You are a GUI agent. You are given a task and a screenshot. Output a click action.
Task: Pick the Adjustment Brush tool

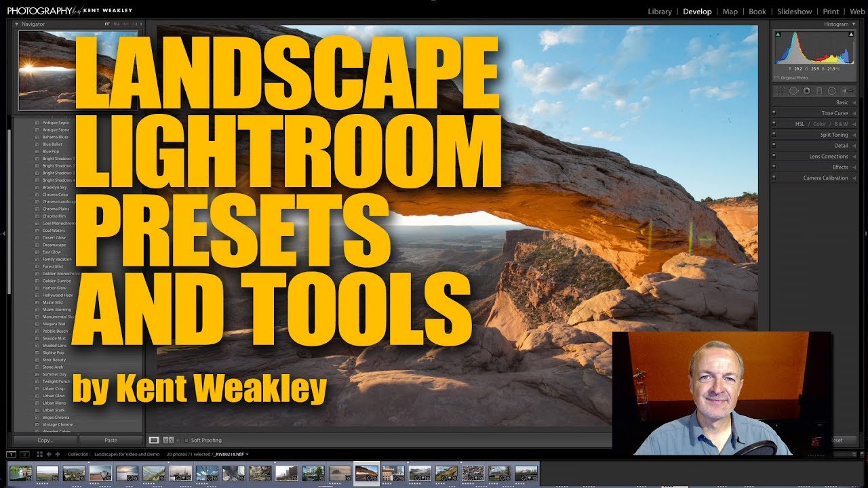point(848,91)
